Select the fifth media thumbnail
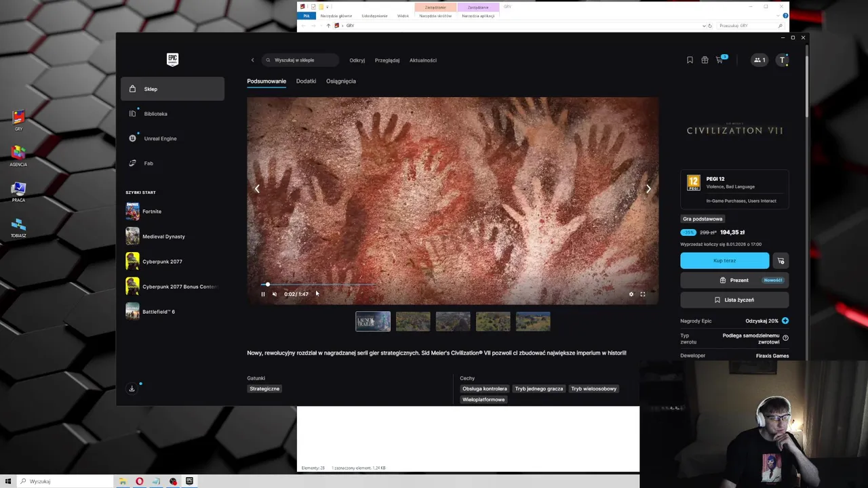This screenshot has height=488, width=868. coord(533,321)
